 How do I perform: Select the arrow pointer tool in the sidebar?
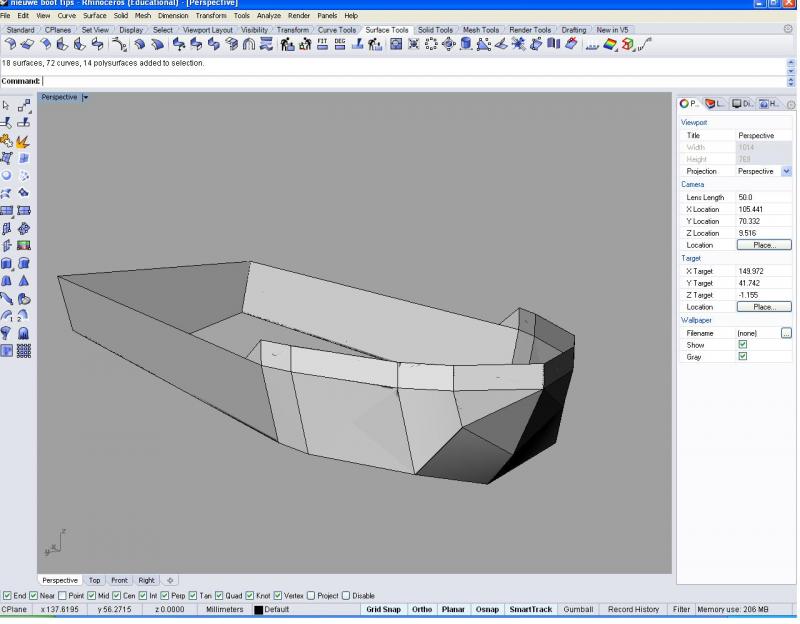(6, 106)
